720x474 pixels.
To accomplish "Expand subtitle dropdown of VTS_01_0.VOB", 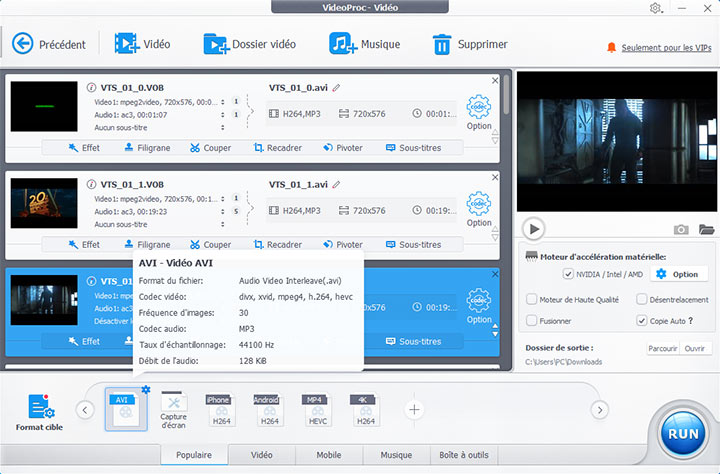I will click(223, 128).
